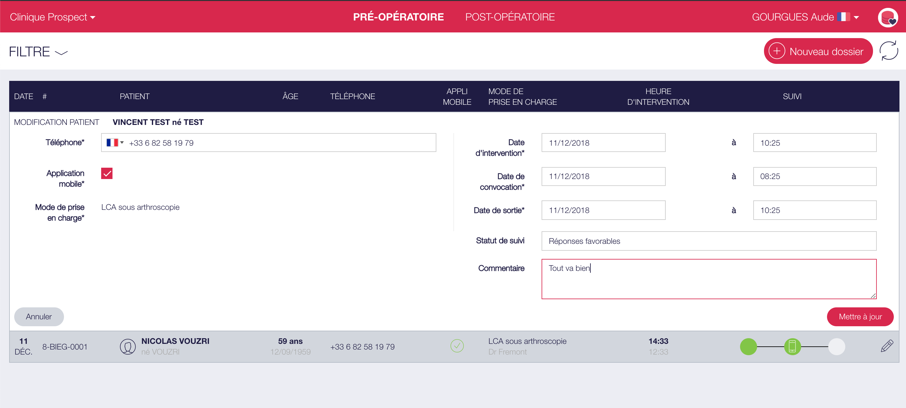Click the patient avatar icon beside Nicolas Vouzri
Screen dimensions: 906x408
128,347
